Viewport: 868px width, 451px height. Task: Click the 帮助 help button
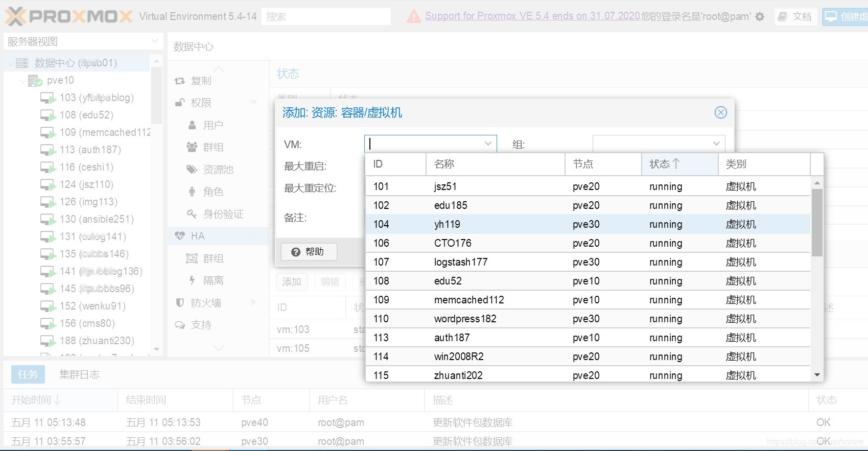tap(309, 252)
